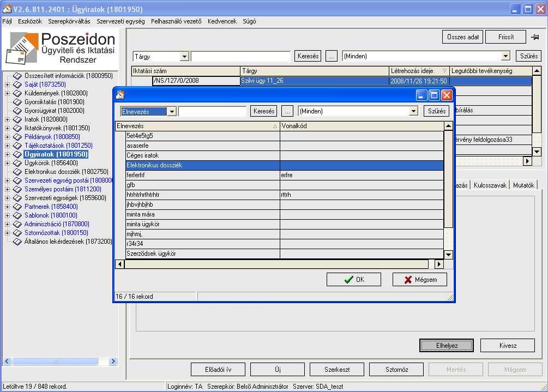
Task: Confirm selection with the OK button
Action: [x=354, y=280]
